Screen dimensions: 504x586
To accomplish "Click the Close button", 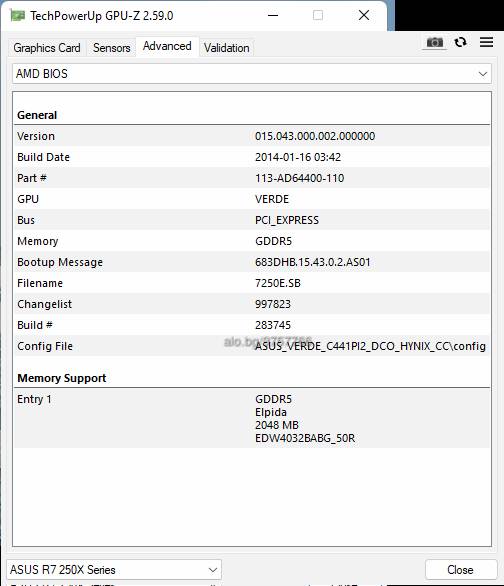I will 460,570.
